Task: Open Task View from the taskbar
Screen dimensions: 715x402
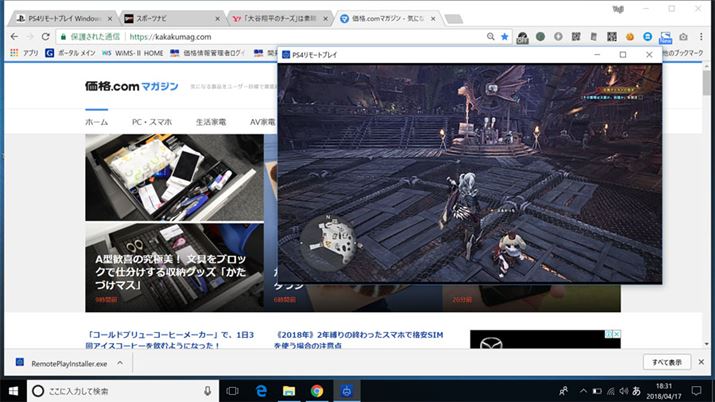Action: pyautogui.click(x=231, y=390)
